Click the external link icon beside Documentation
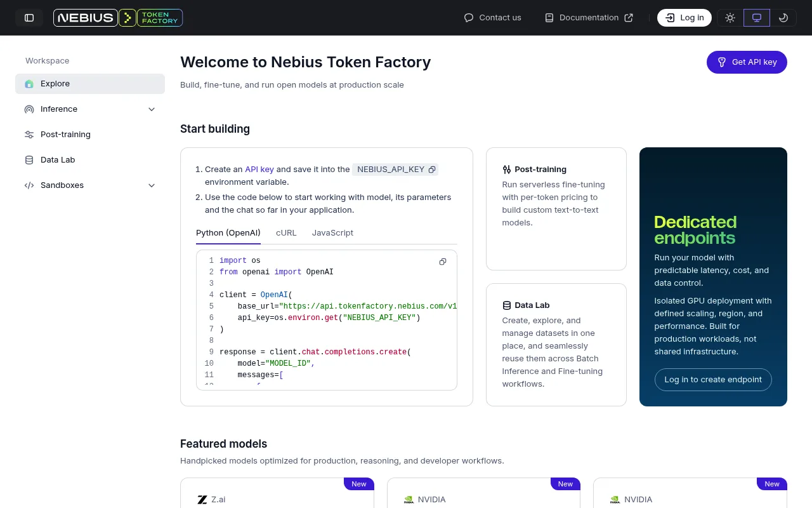Viewport: 812px width, 508px height. click(x=629, y=18)
